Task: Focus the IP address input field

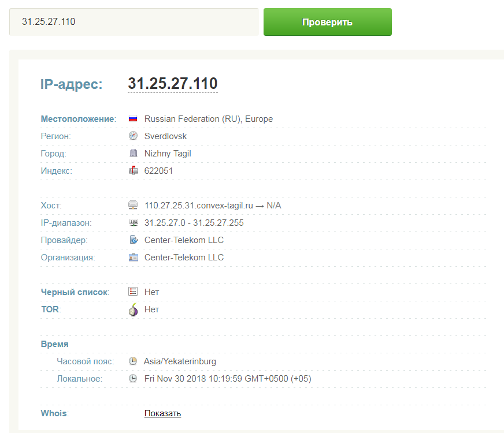Action: point(133,22)
